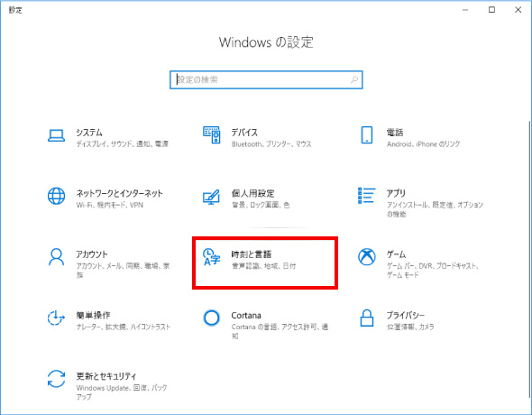Click the アカウント person icon
The height and width of the screenshot is (415, 532).
pyautogui.click(x=56, y=257)
